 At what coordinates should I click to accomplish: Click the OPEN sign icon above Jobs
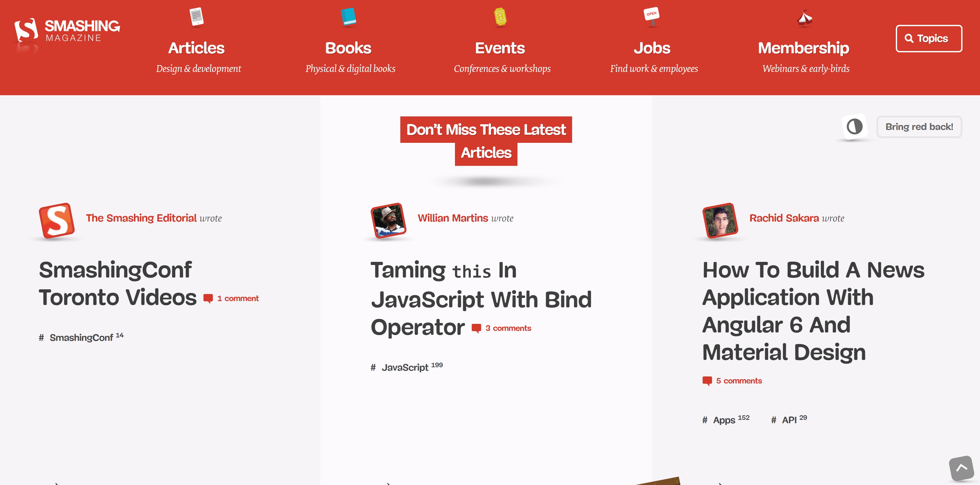[652, 16]
